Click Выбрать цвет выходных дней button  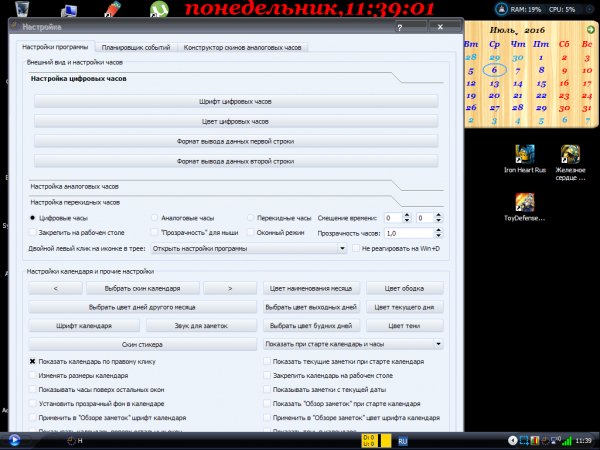tap(311, 307)
